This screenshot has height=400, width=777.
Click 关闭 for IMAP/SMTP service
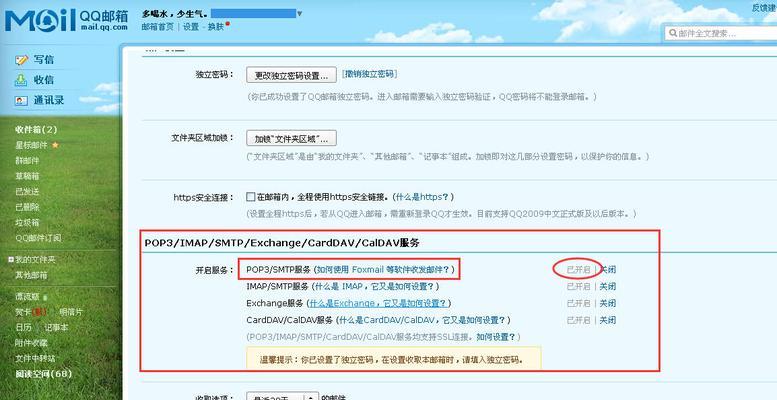608,286
